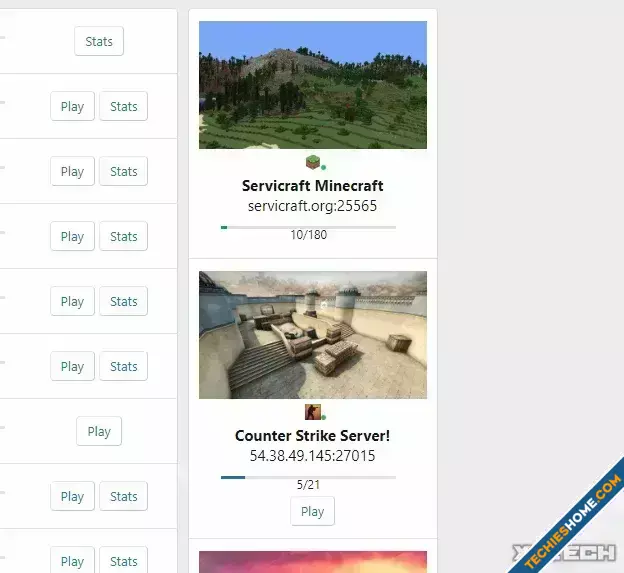Screen dimensions: 624x573
Task: Select the 54.38.49.145:27015 address text
Action: tap(312, 456)
